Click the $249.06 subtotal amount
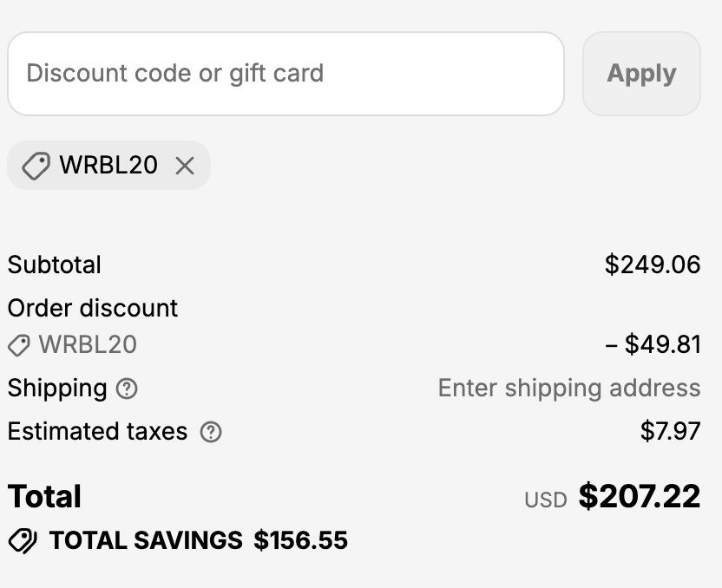Image resolution: width=722 pixels, height=588 pixels. point(653,265)
